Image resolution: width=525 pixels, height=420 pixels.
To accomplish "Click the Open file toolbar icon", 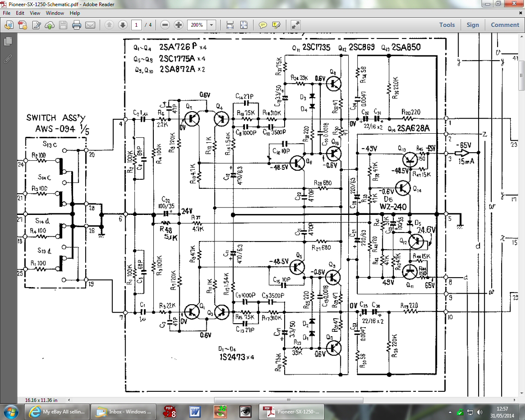I will click(9, 25).
